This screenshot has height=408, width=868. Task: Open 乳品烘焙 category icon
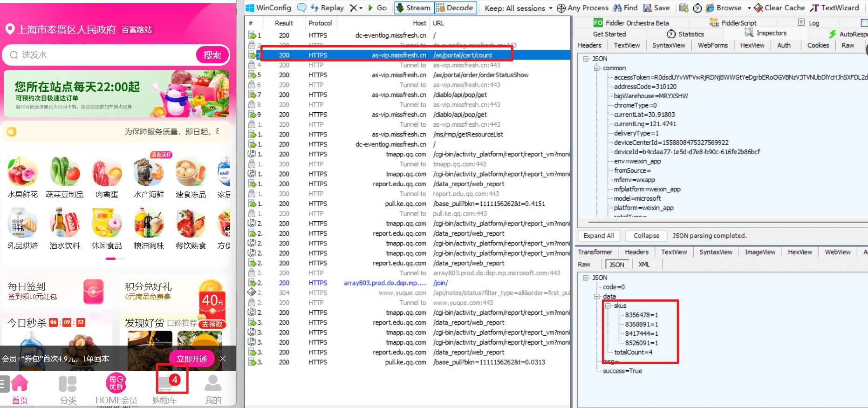[x=22, y=223]
